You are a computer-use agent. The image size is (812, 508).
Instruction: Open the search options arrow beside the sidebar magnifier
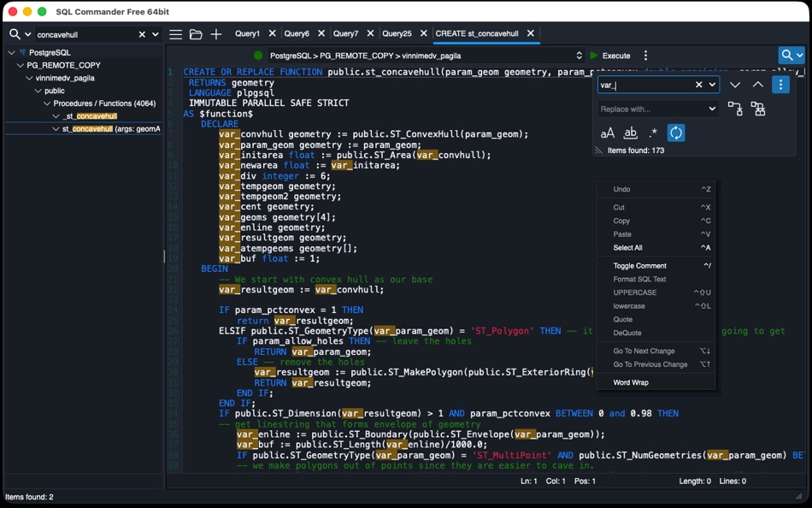coord(27,35)
